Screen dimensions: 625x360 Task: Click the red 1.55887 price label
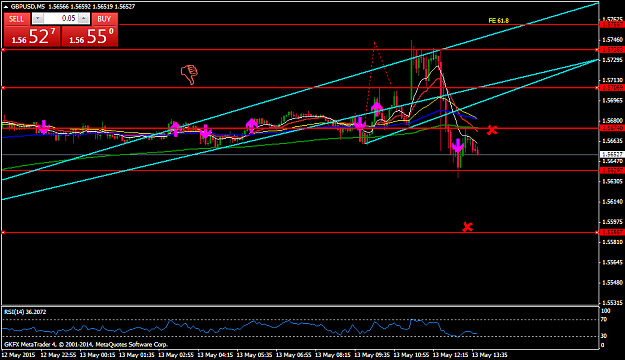click(612, 232)
